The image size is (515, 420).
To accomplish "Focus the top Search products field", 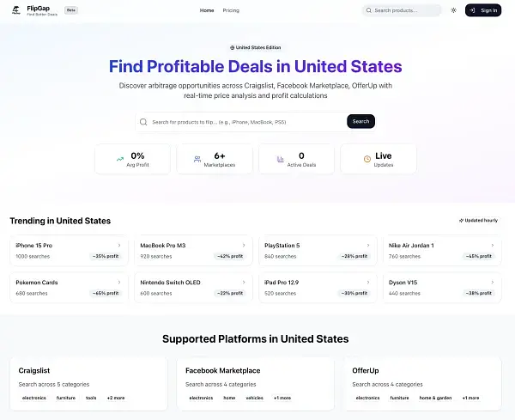I will point(405,10).
